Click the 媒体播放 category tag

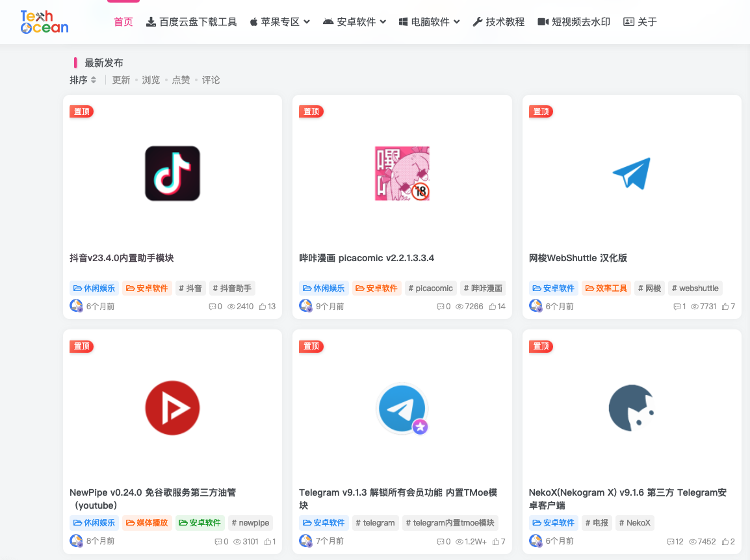pyautogui.click(x=147, y=523)
